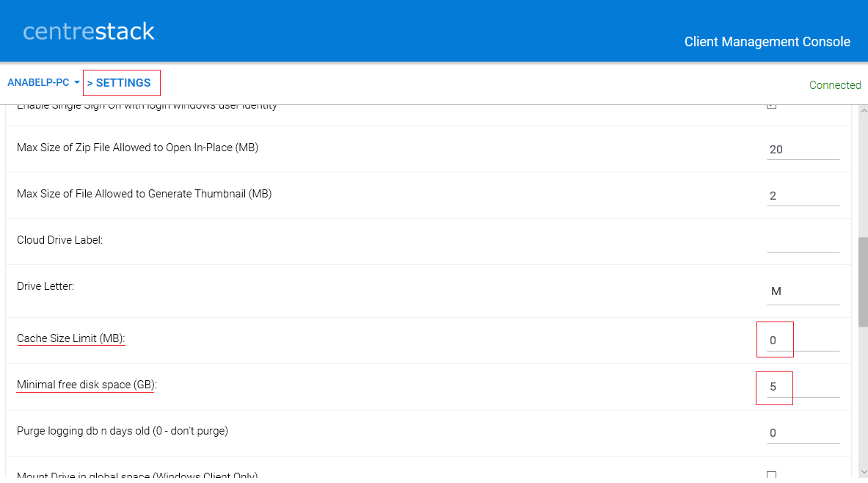This screenshot has width=868, height=483.
Task: Click the vertical scrollbar thumb
Action: coord(864,282)
